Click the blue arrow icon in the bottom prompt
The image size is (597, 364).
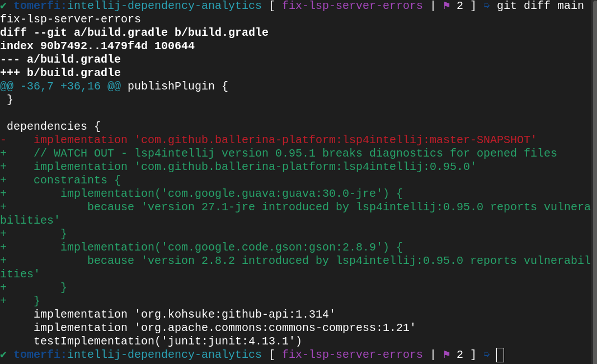(x=487, y=354)
